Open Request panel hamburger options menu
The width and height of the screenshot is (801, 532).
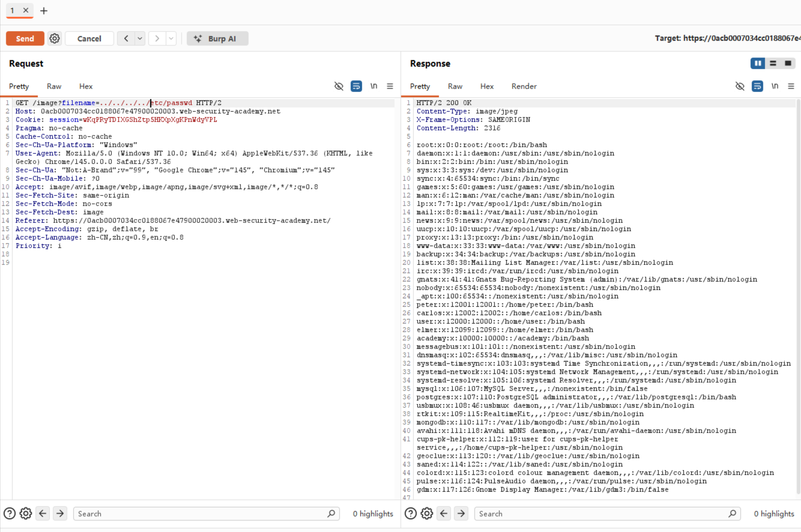pyautogui.click(x=390, y=86)
